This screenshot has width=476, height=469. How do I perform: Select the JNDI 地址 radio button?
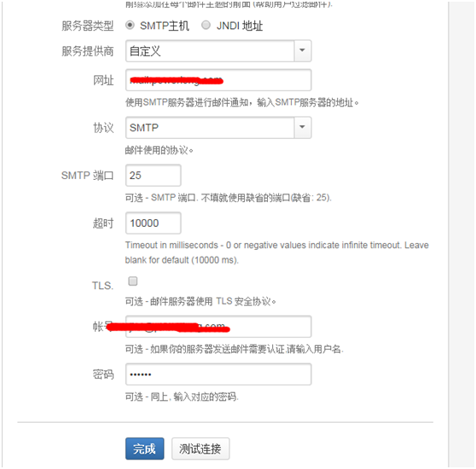206,26
